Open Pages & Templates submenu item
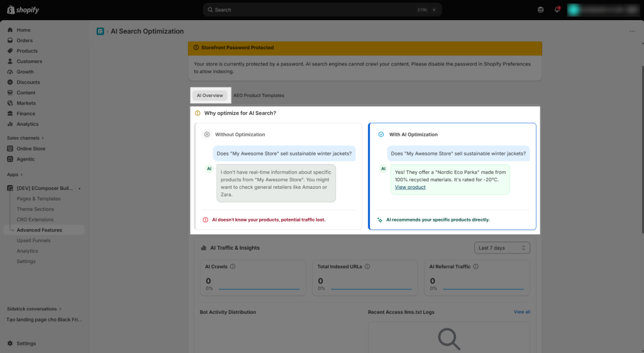644x353 pixels. [x=38, y=199]
